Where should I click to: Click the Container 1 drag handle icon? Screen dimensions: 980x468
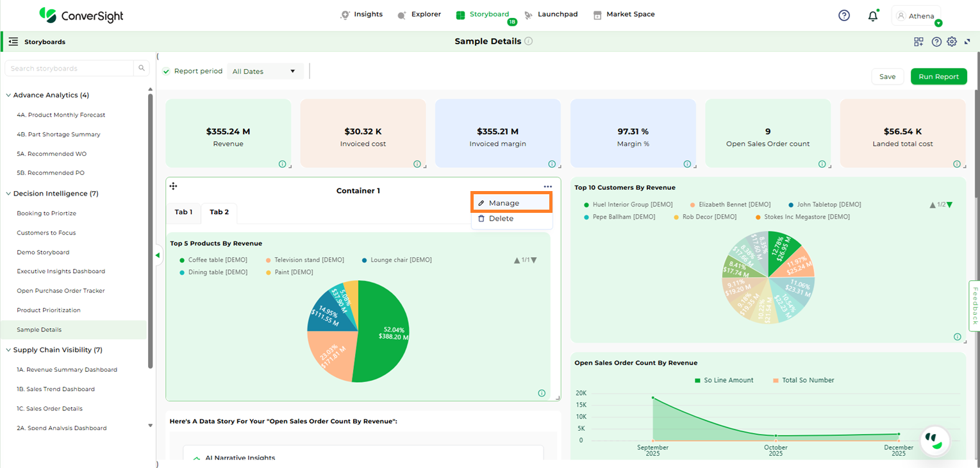[x=173, y=186]
